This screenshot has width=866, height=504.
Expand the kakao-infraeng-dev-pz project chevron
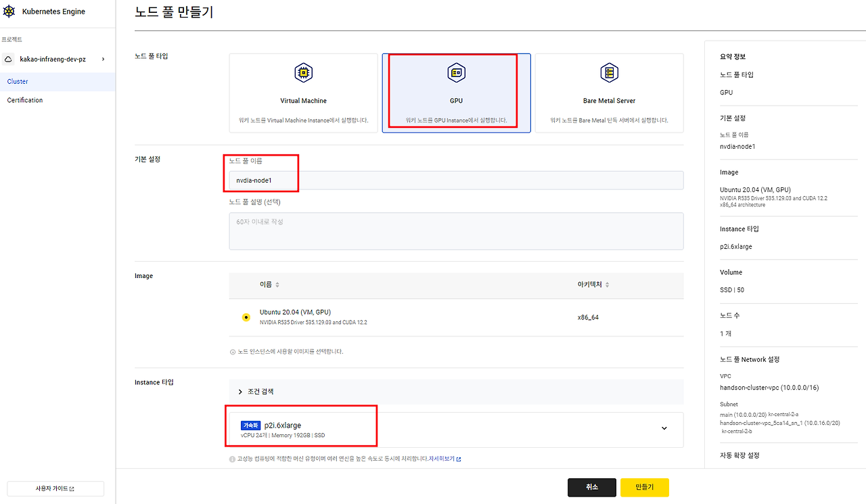(104, 60)
